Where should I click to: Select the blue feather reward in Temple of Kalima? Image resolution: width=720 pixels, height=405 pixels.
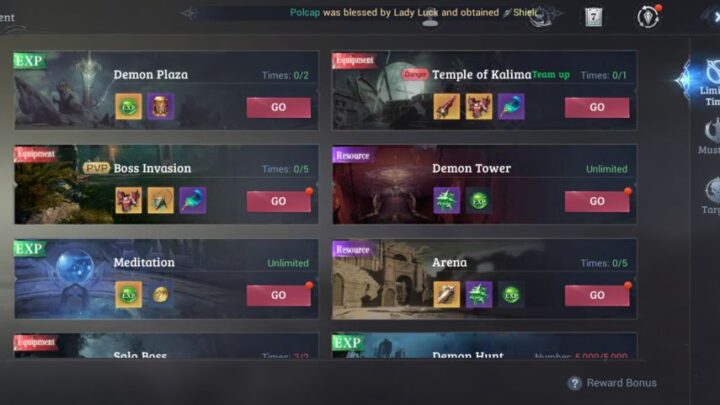[x=511, y=107]
